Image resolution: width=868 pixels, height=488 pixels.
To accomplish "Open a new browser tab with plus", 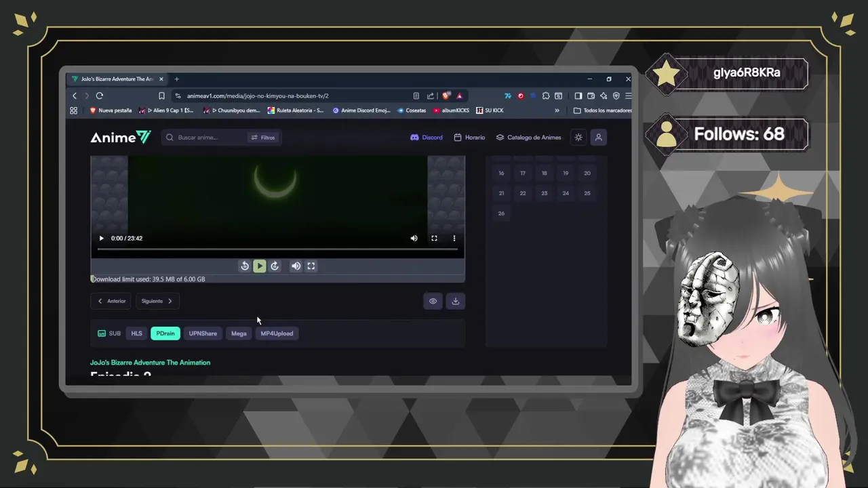I will pyautogui.click(x=176, y=79).
